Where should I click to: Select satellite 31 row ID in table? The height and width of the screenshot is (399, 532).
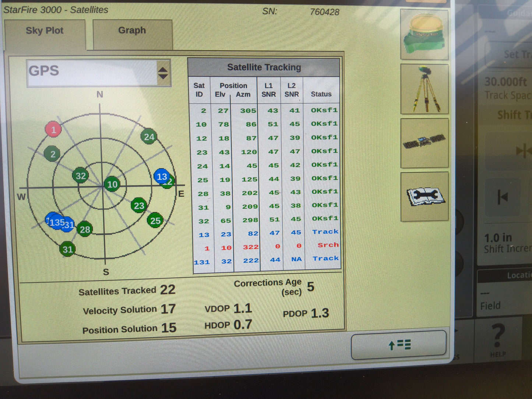tap(203, 208)
